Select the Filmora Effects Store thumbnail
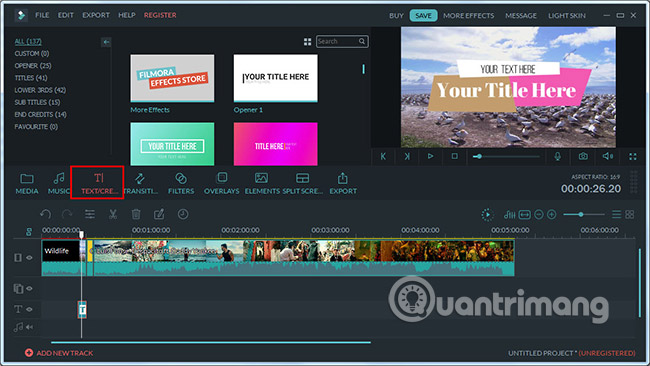Image resolution: width=650 pixels, height=366 pixels. 172,78
